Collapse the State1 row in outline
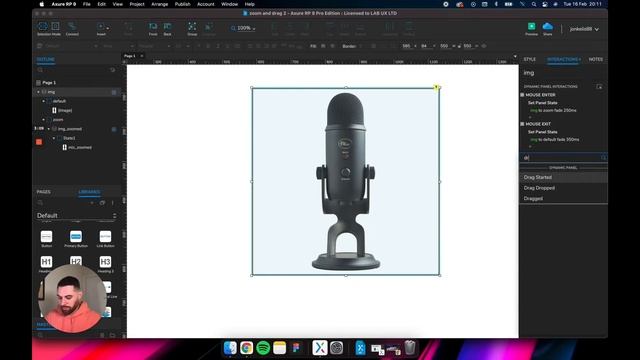This screenshot has height=360, width=640. (53, 138)
